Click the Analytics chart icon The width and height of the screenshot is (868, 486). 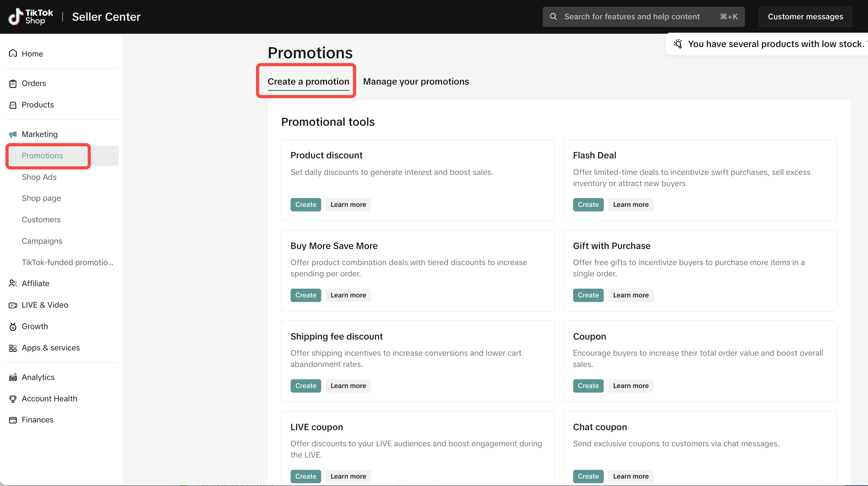pyautogui.click(x=13, y=377)
